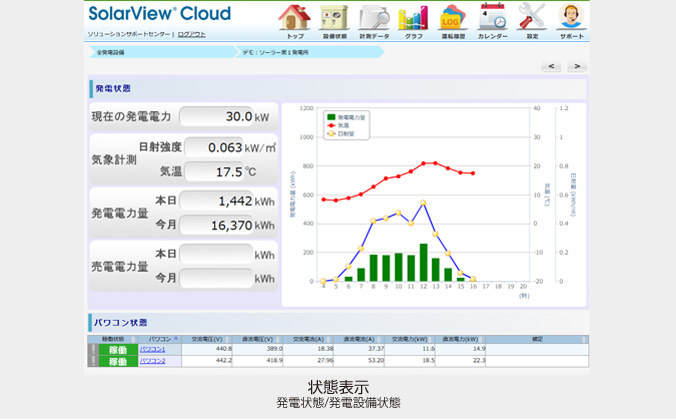Click the 440.8 AC voltage cell

click(207, 349)
